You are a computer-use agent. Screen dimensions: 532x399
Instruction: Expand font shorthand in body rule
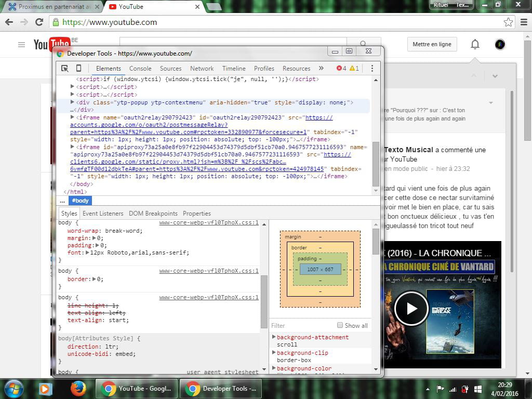point(87,252)
